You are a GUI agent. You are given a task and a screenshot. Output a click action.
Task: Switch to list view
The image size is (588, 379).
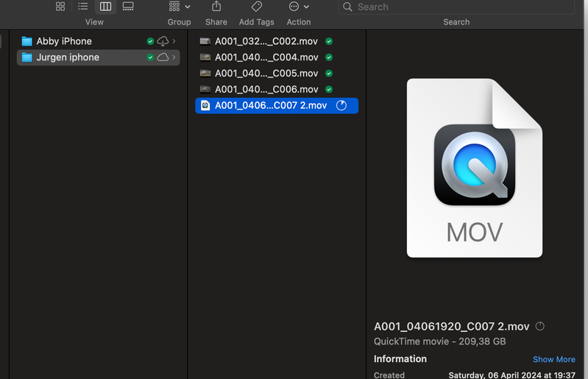[x=83, y=7]
